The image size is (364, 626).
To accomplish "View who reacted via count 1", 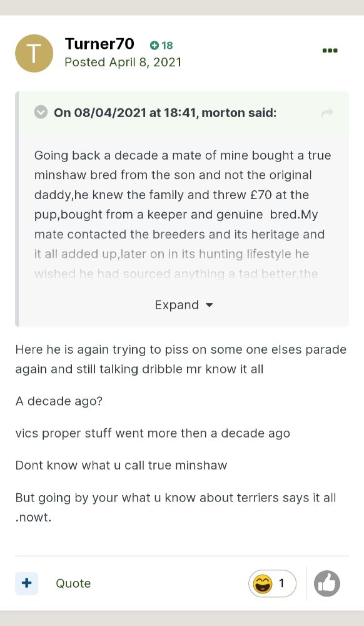I will click(x=281, y=583).
